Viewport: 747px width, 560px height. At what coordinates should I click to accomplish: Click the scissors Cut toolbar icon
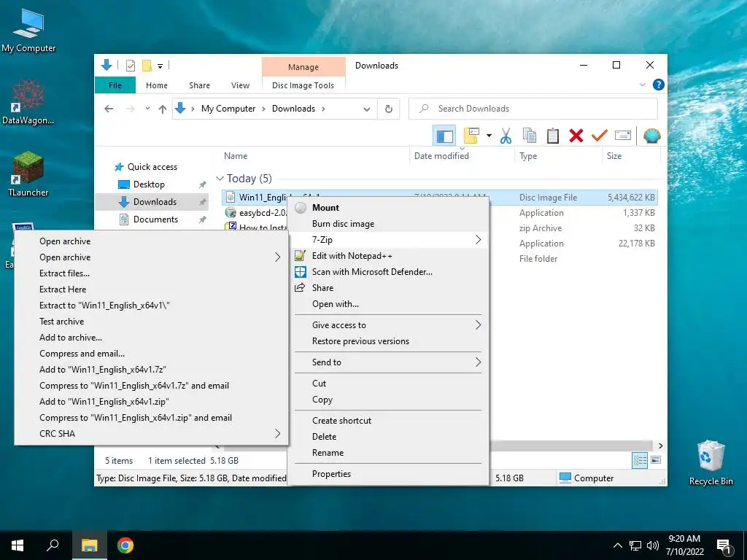pos(506,136)
